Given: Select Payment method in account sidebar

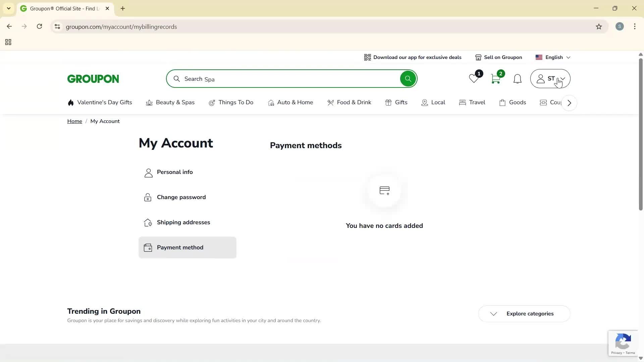Looking at the screenshot, I should pyautogui.click(x=180, y=247).
